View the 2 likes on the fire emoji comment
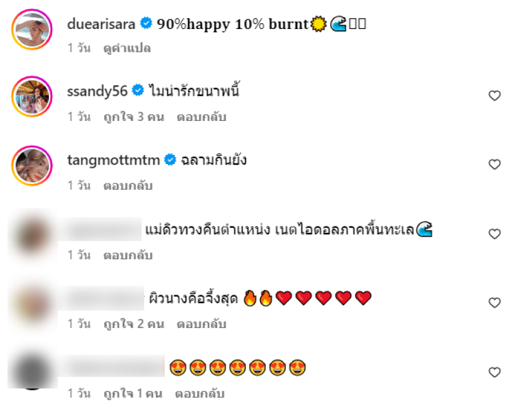Image resolution: width=515 pixels, height=420 pixels. pyautogui.click(x=134, y=324)
